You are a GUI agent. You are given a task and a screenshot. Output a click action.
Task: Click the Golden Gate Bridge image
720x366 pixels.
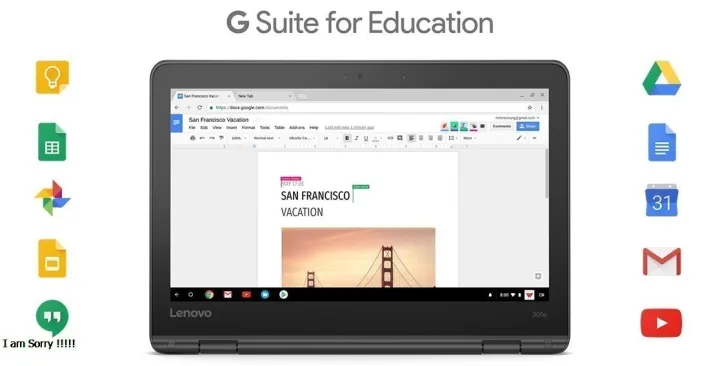coord(358,258)
